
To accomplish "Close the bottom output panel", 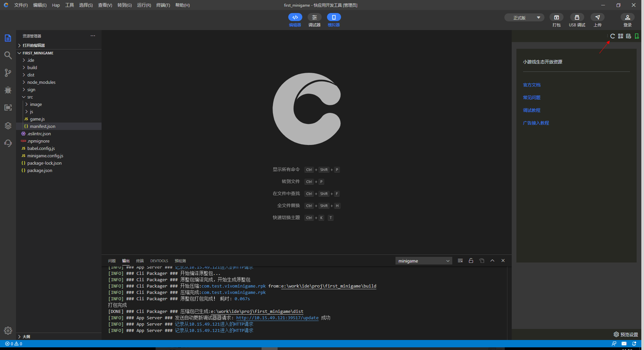I will 503,261.
